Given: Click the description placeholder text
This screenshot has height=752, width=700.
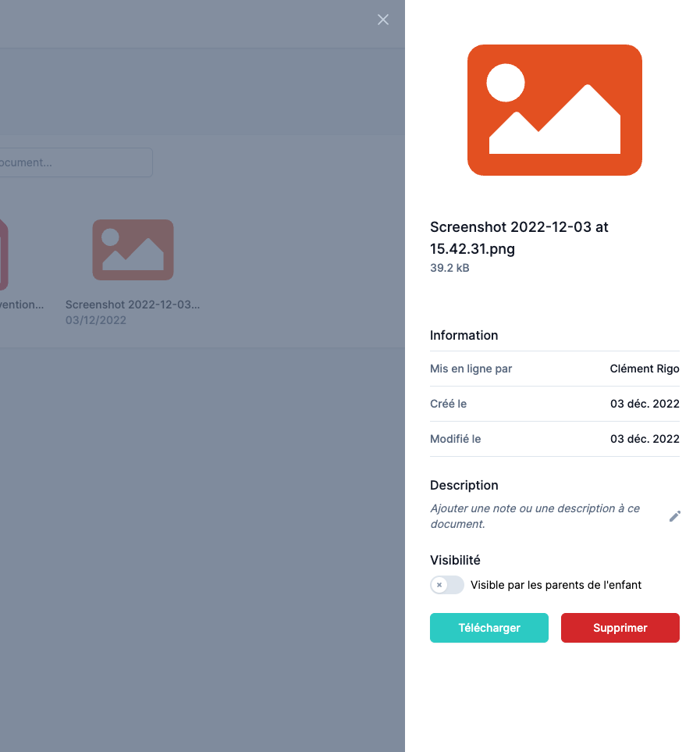Looking at the screenshot, I should tap(535, 516).
